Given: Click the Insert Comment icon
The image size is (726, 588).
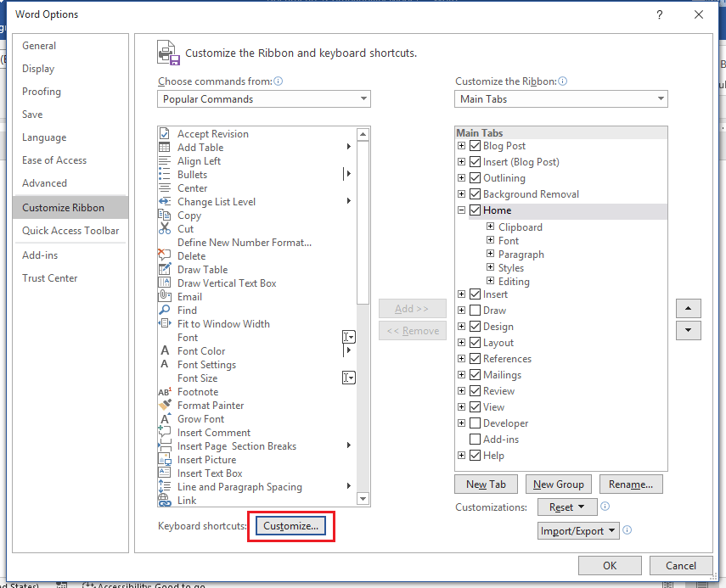Looking at the screenshot, I should coord(165,432).
